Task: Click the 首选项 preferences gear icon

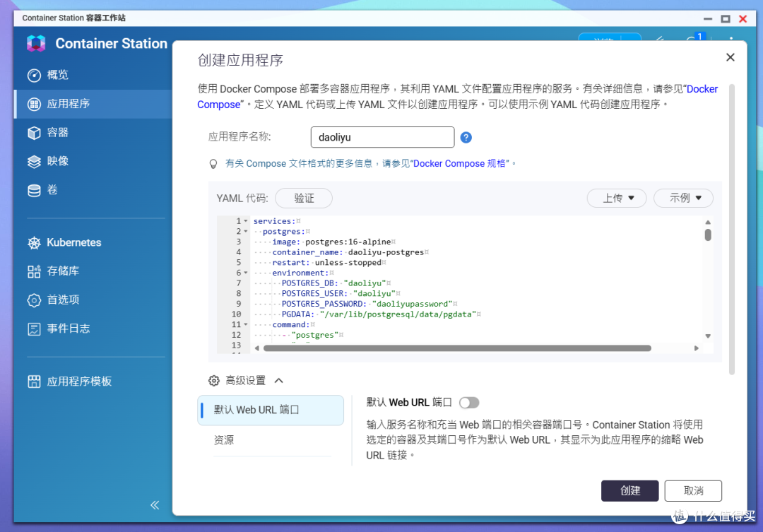Action: [x=34, y=300]
